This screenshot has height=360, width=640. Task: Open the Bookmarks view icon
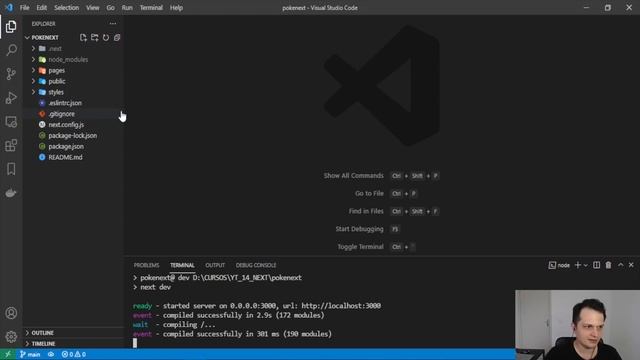coord(11,169)
